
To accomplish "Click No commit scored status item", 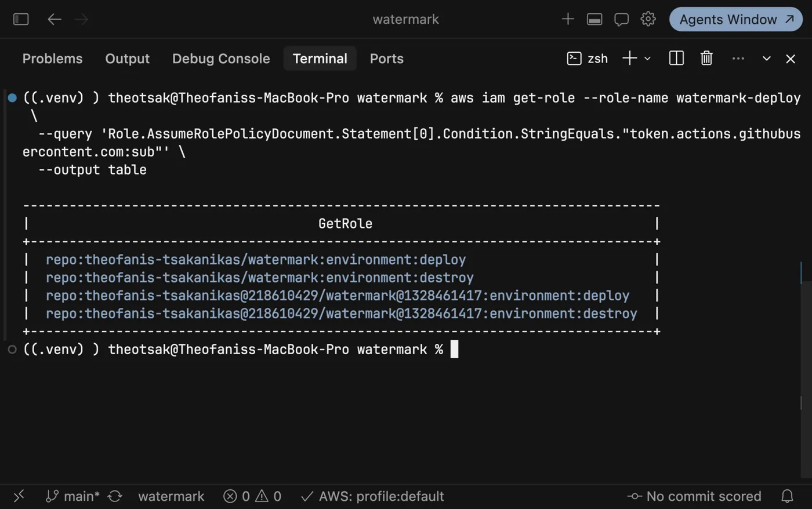I will 694,496.
